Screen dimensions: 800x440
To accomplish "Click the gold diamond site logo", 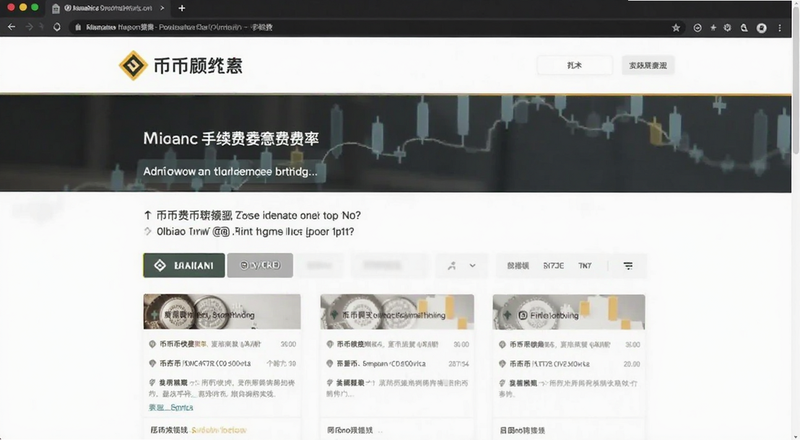I will point(133,65).
